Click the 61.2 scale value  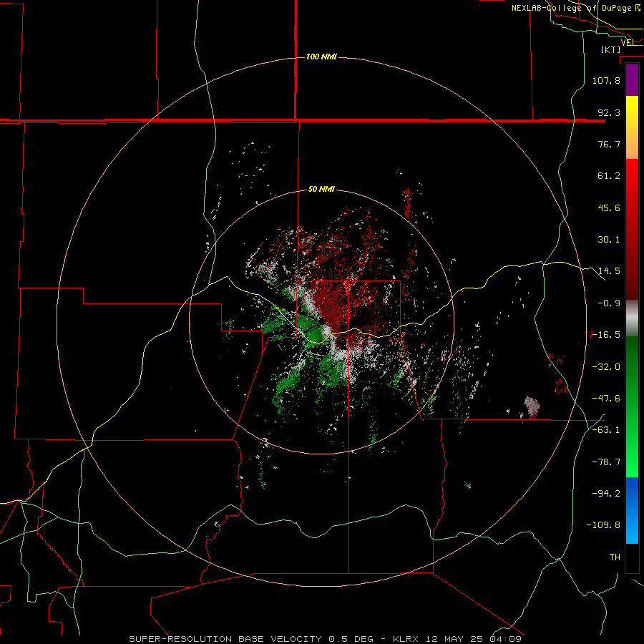point(609,176)
